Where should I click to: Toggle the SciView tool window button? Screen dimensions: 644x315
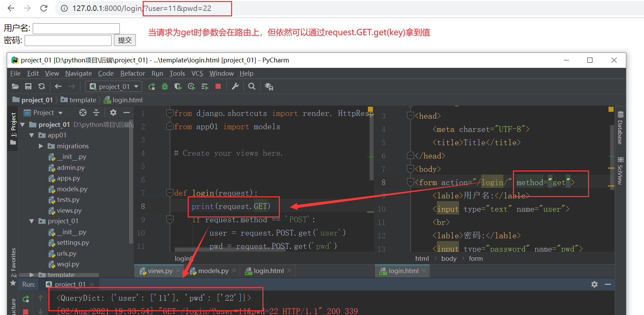(620, 171)
